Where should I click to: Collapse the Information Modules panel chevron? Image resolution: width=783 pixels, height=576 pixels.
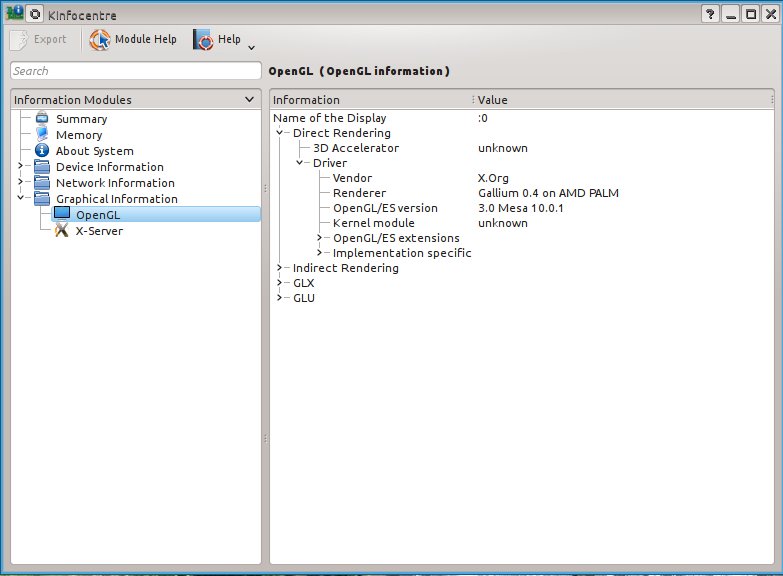(249, 100)
